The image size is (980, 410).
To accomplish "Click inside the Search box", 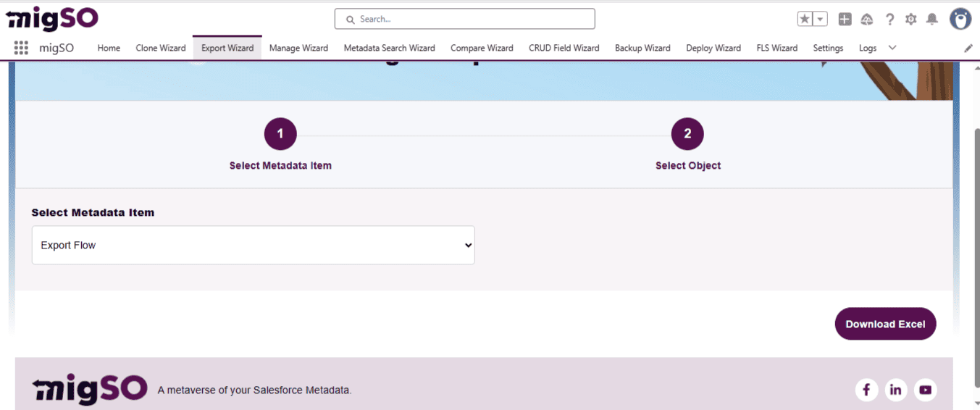I will [x=464, y=19].
